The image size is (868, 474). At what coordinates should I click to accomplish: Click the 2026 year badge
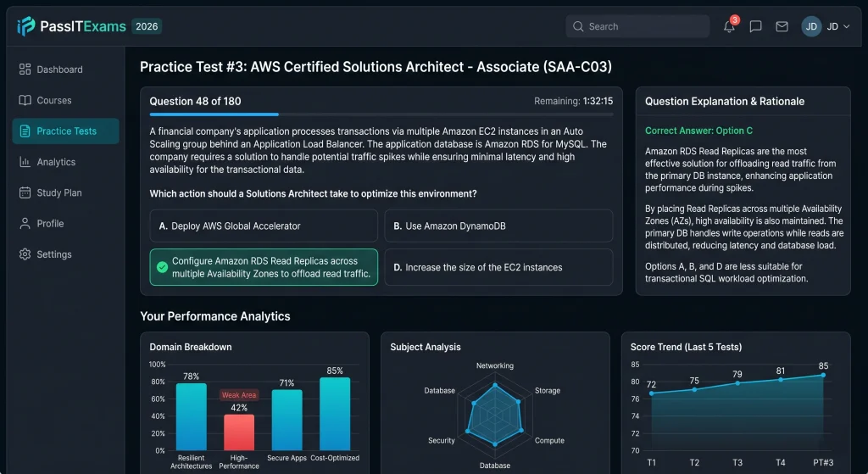147,26
